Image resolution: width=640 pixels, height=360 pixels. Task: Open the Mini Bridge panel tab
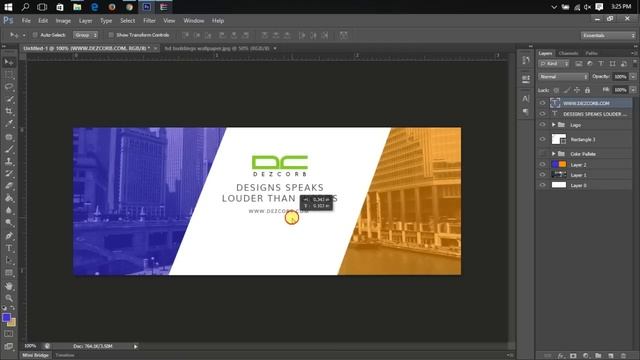click(x=36, y=356)
